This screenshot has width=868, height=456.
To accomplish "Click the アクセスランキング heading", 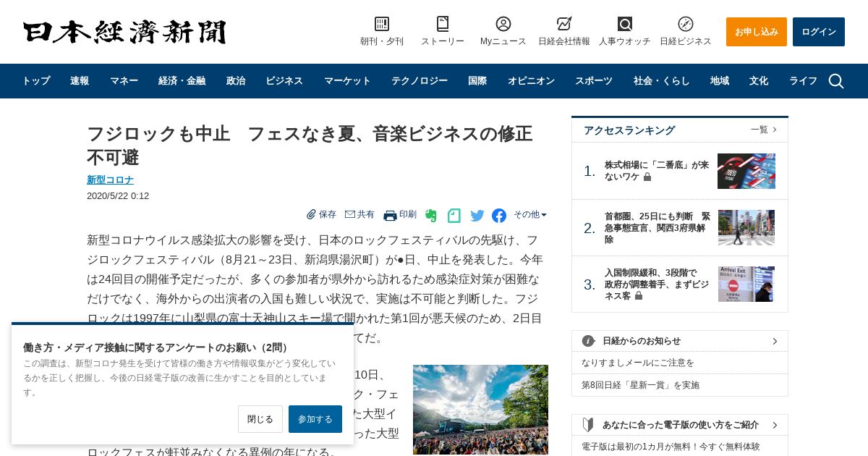I will (629, 130).
